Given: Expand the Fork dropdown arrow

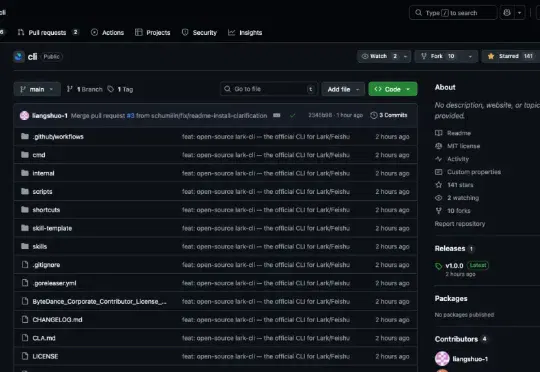Looking at the screenshot, I should pos(470,56).
